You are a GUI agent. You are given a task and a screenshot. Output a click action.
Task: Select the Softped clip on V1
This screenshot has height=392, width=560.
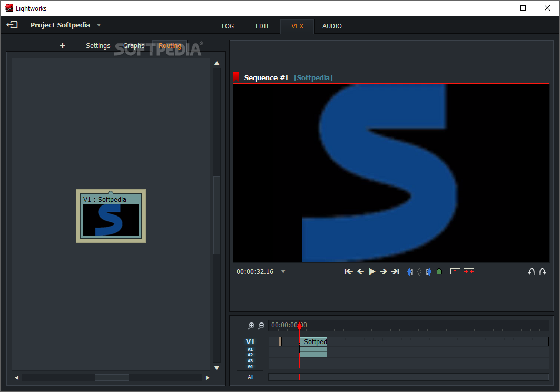(x=313, y=341)
